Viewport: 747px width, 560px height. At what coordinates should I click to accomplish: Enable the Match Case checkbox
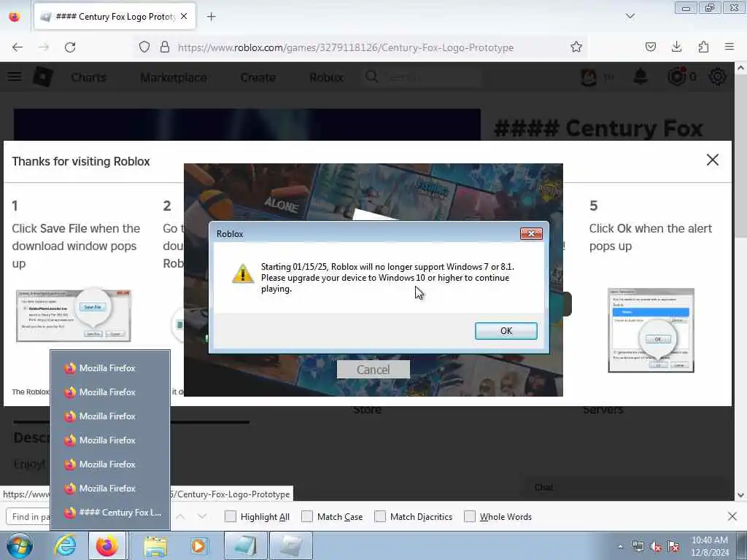click(307, 516)
